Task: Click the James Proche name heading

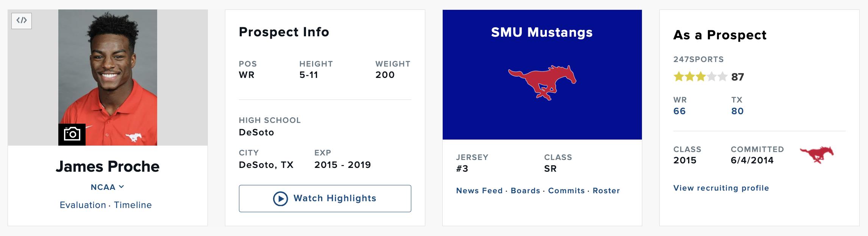Action: [108, 166]
